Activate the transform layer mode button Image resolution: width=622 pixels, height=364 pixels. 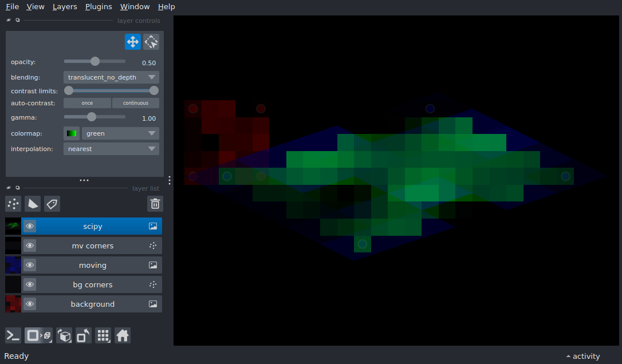[151, 42]
